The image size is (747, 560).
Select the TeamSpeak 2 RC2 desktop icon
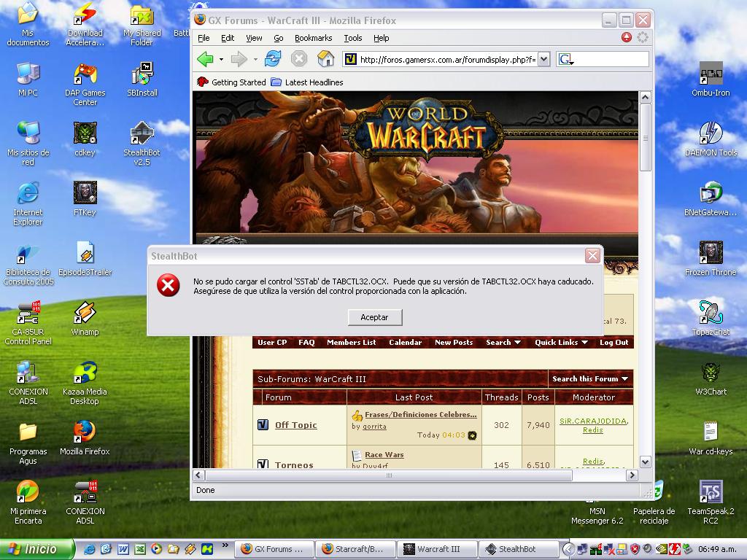coord(711,502)
